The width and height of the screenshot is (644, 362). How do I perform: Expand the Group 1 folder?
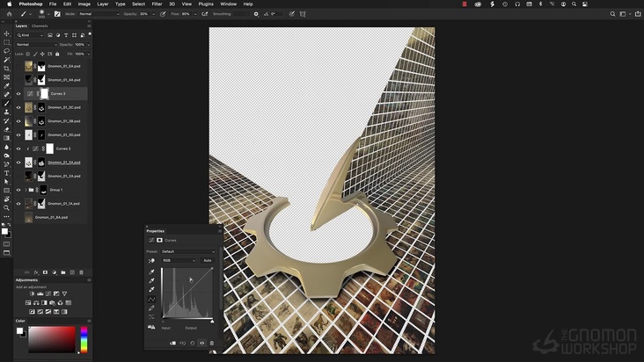(26, 190)
